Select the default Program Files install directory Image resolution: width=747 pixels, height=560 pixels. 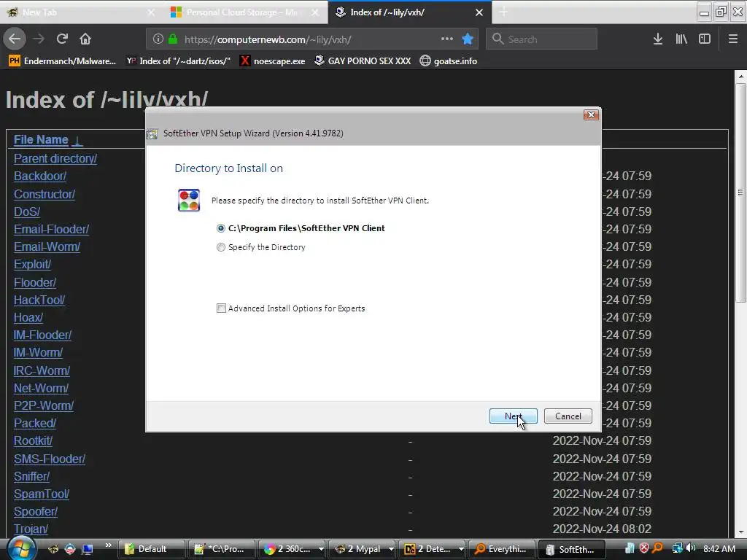pyautogui.click(x=301, y=228)
